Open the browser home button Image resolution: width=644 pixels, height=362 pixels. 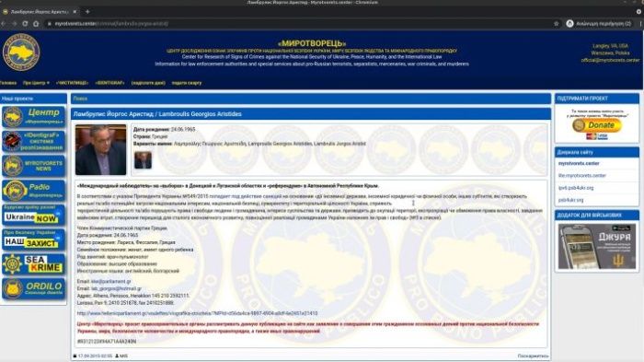(36, 24)
